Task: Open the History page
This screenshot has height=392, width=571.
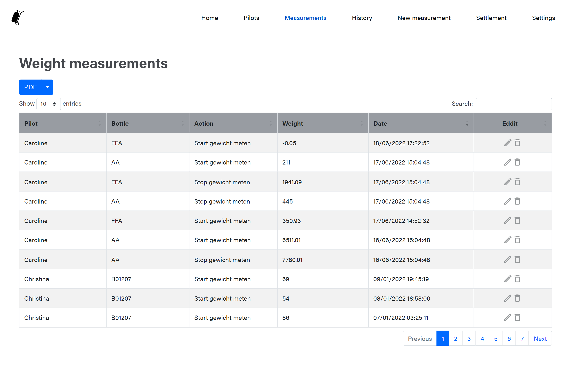Action: click(x=362, y=18)
